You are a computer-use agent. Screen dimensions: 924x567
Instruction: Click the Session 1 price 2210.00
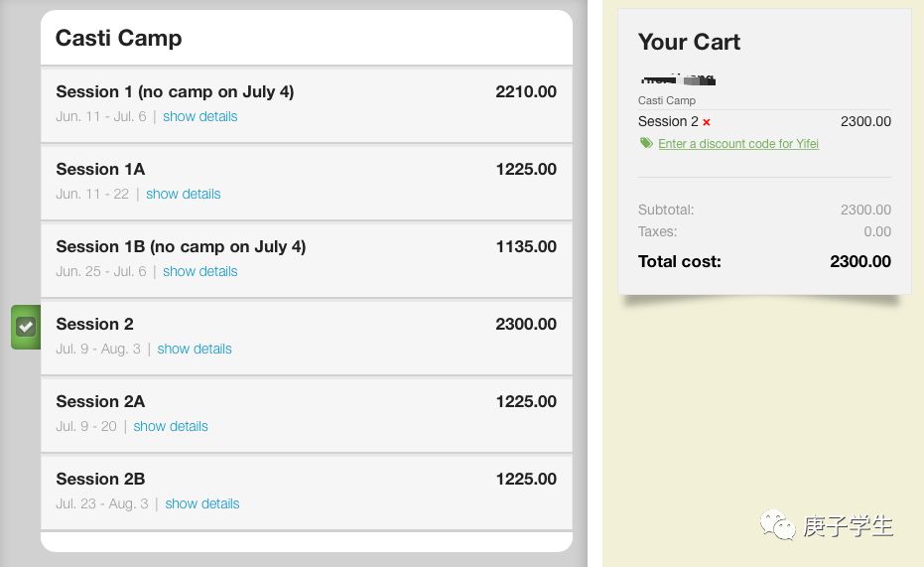[x=525, y=92]
